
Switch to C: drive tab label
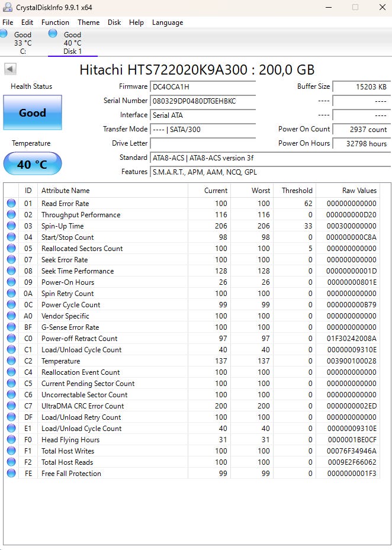pos(23,52)
